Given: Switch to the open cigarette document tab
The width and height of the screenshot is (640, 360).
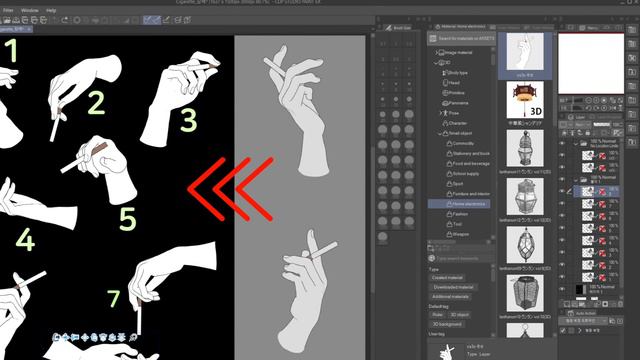Looking at the screenshot, I should pos(16,29).
